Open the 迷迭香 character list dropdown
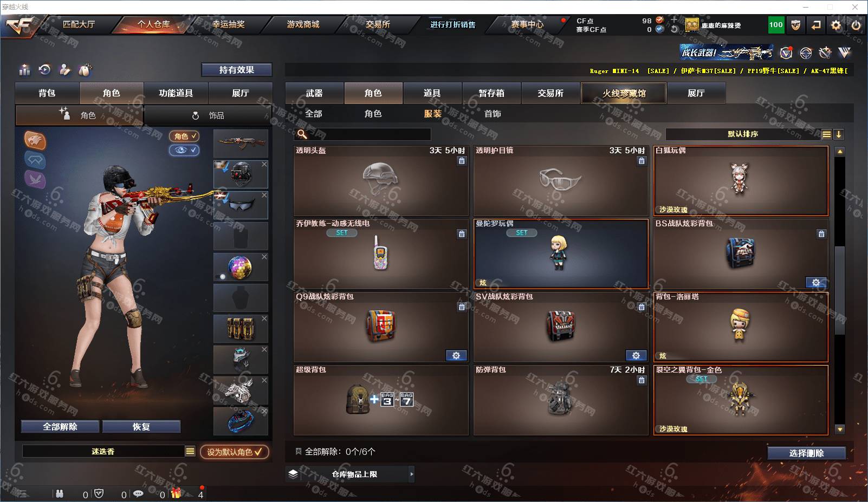The height and width of the screenshot is (502, 868). click(190, 451)
